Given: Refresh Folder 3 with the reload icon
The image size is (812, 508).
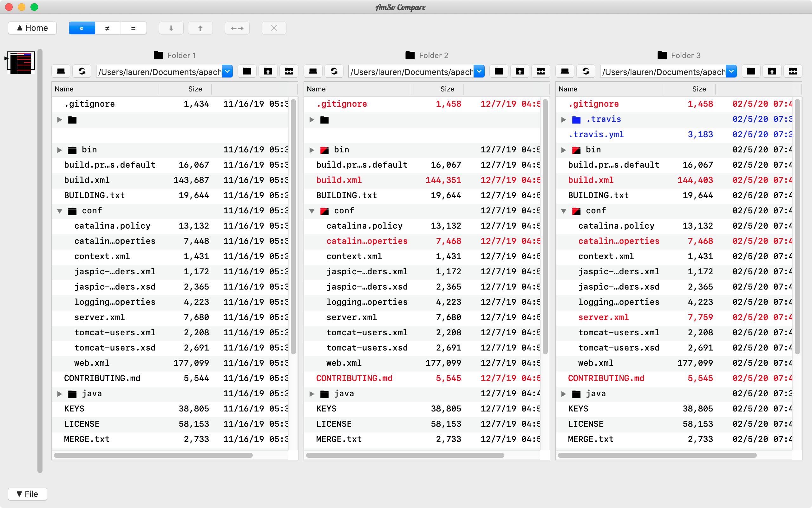Looking at the screenshot, I should [586, 71].
